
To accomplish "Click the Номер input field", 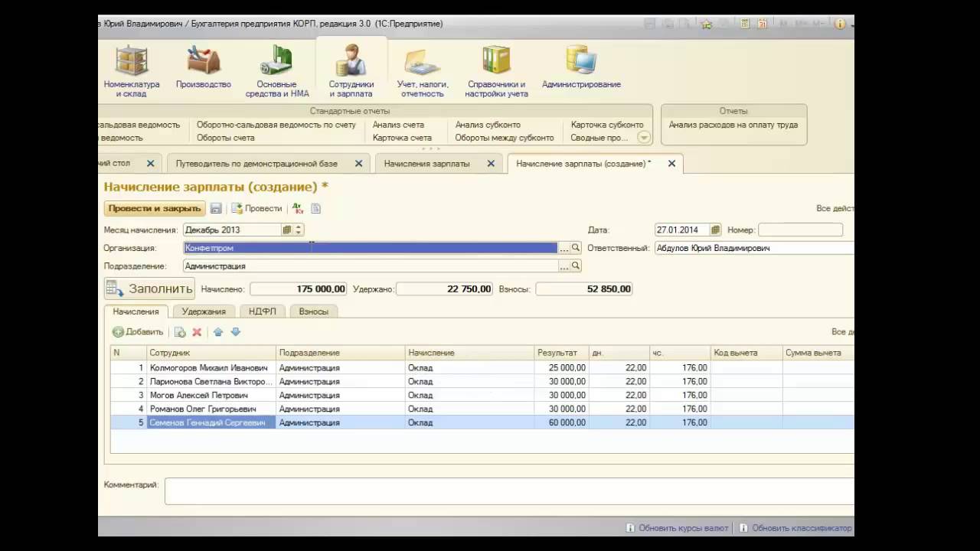I will coord(801,230).
